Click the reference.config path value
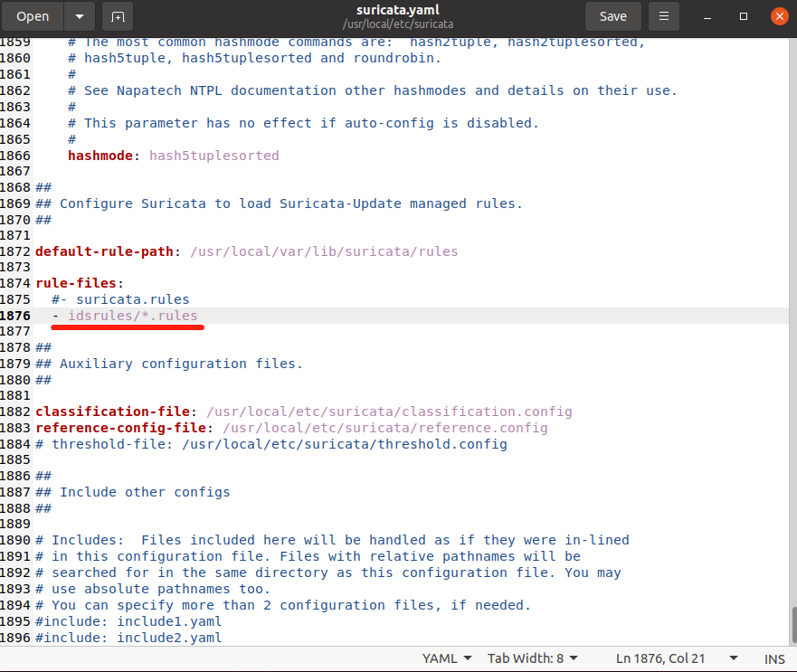The height and width of the screenshot is (672, 797). tap(385, 428)
